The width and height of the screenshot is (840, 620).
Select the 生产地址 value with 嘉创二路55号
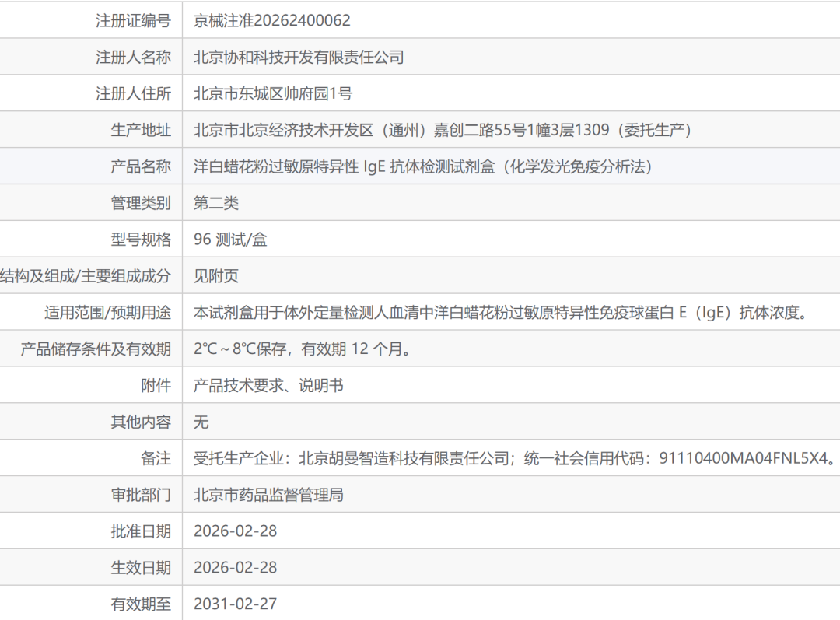[x=442, y=131]
